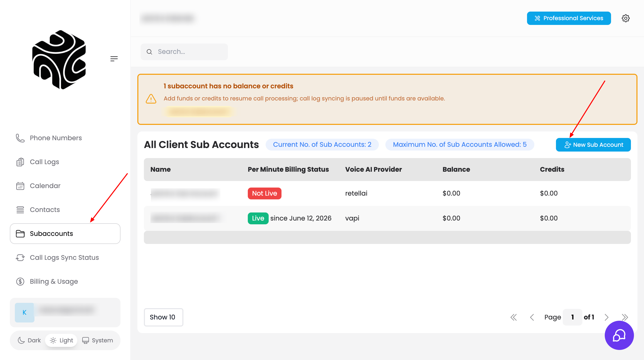Click Professional Services button

pos(569,18)
